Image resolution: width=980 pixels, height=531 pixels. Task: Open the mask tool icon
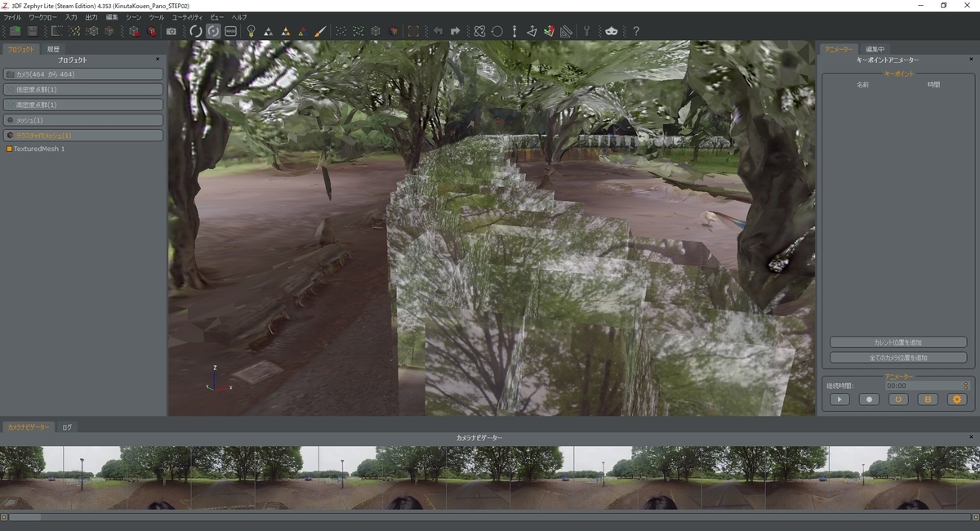click(612, 31)
